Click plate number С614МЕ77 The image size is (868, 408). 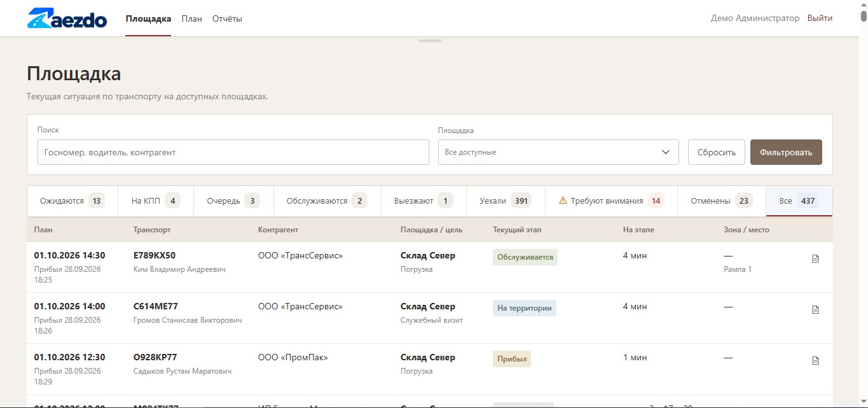click(x=155, y=307)
